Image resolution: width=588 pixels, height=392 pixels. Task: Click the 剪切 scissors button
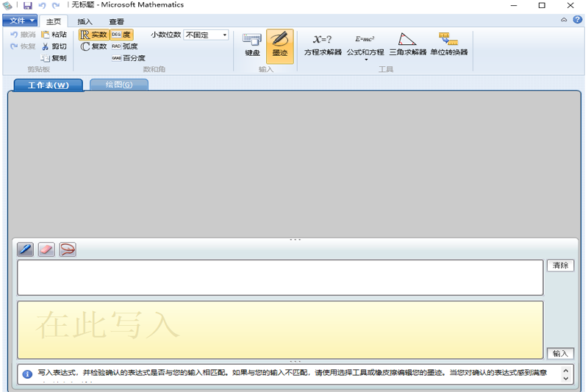point(54,46)
